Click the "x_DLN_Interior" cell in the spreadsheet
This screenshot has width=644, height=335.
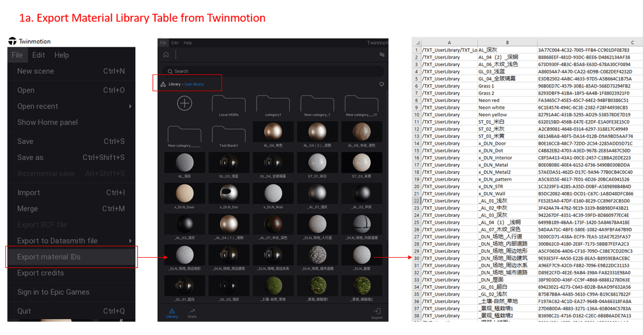click(x=507, y=158)
